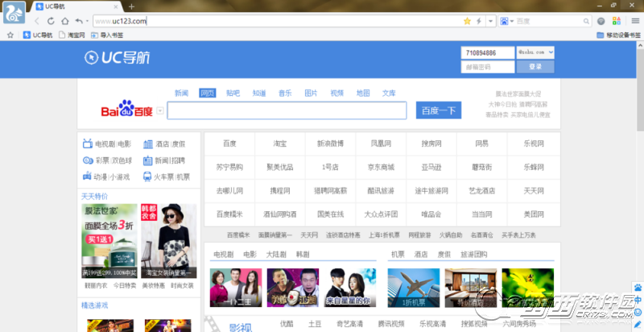Image resolution: width=644 pixels, height=332 pixels.
Task: Click the lightning speed mode icon
Action: (x=478, y=21)
